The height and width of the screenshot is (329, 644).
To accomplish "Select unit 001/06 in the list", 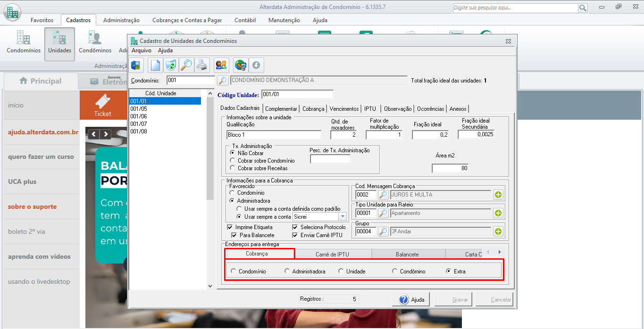I will point(139,116).
